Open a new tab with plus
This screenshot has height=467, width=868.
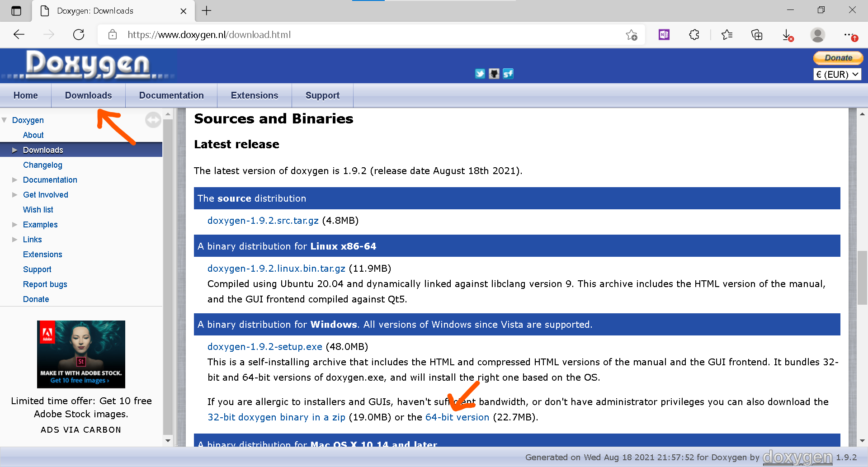click(x=207, y=10)
